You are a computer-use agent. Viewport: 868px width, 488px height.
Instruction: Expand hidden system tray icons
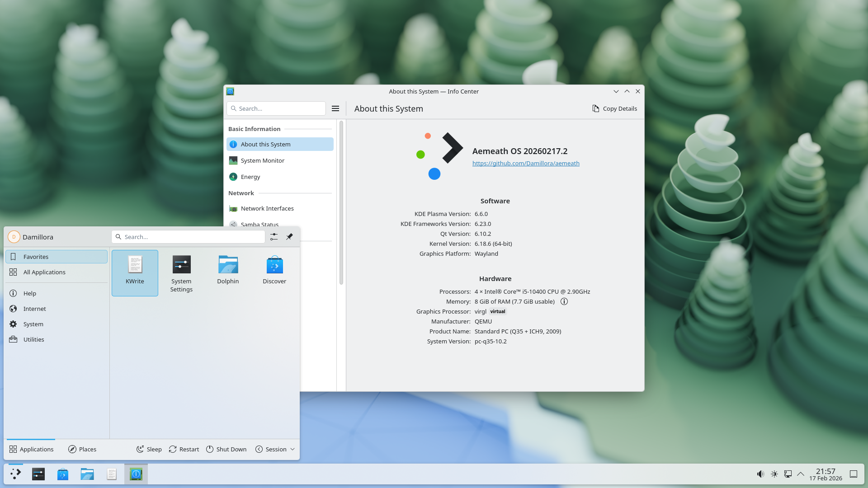point(802,474)
